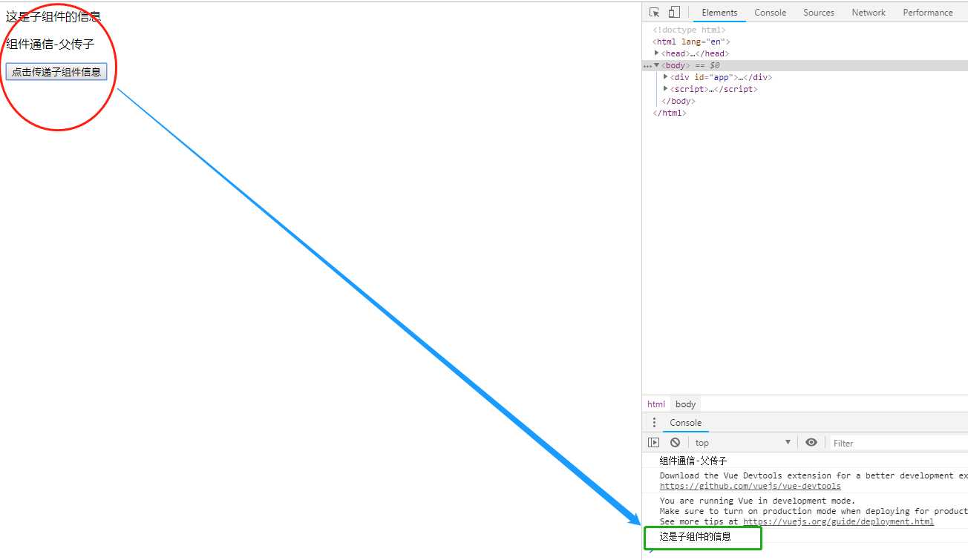Image resolution: width=968 pixels, height=560 pixels.
Task: Click the 点击传递子组件信息 button
Action: click(x=56, y=72)
